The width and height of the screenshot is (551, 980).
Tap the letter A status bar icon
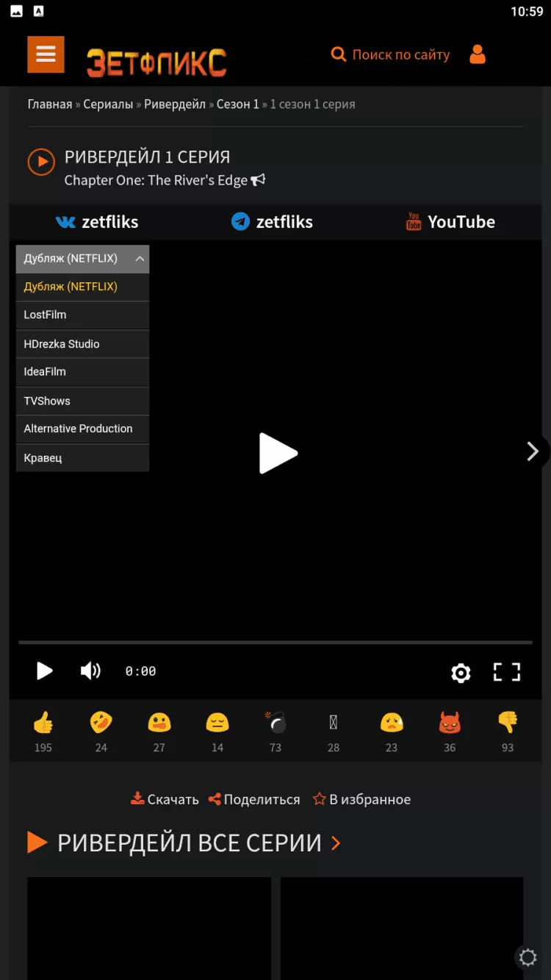point(39,11)
